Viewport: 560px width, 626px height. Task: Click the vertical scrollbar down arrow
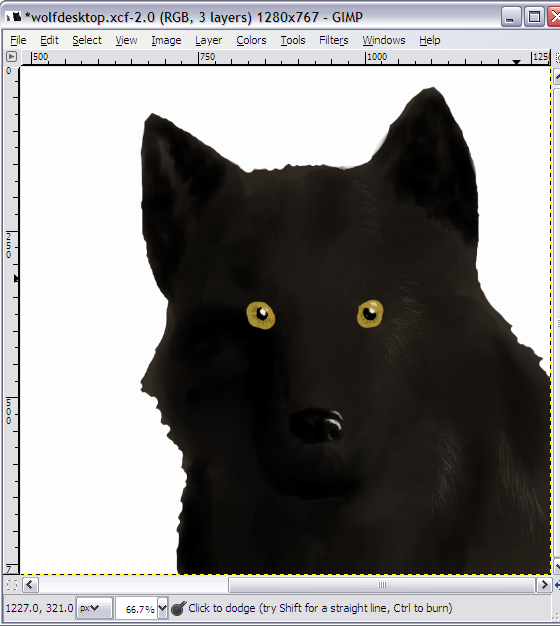coord(557,566)
